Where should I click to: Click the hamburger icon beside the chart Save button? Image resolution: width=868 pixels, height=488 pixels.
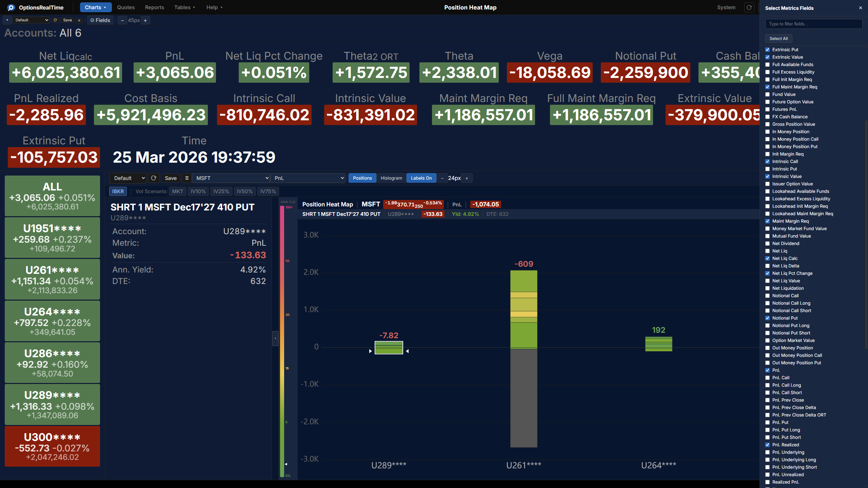coord(186,178)
